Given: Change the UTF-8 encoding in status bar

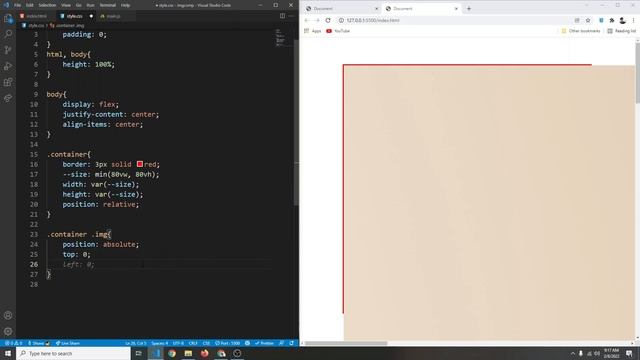Looking at the screenshot, I should 178,343.
